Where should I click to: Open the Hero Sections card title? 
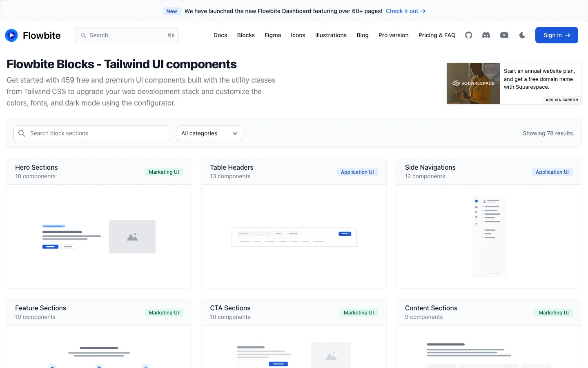(x=36, y=167)
